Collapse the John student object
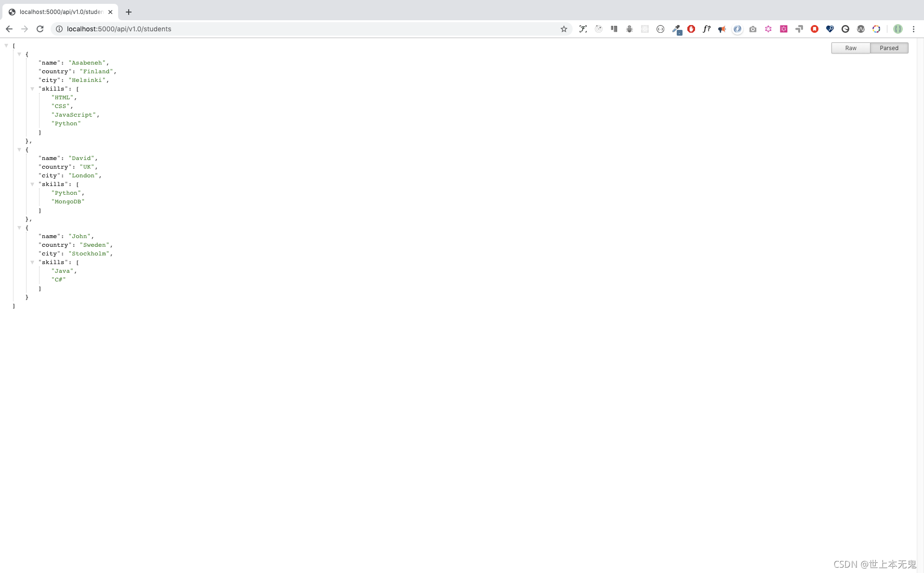 [x=19, y=228]
